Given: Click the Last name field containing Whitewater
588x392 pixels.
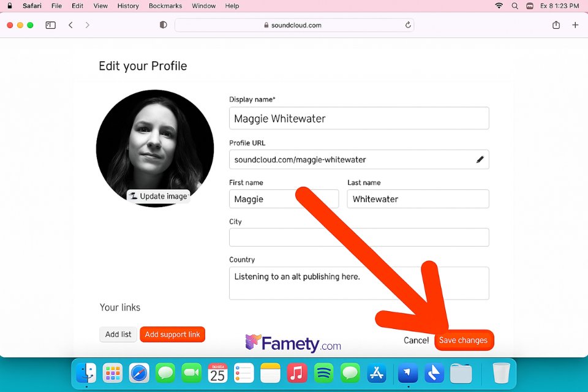Looking at the screenshot, I should [x=418, y=199].
